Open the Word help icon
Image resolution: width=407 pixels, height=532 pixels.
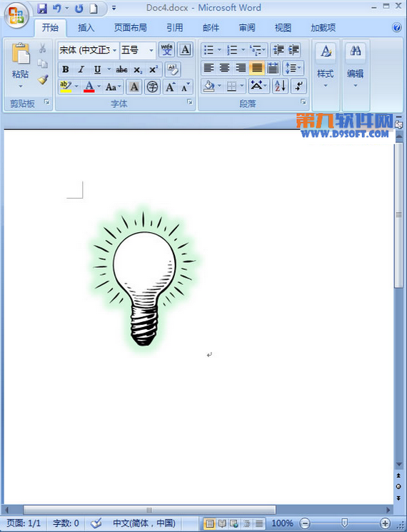396,27
